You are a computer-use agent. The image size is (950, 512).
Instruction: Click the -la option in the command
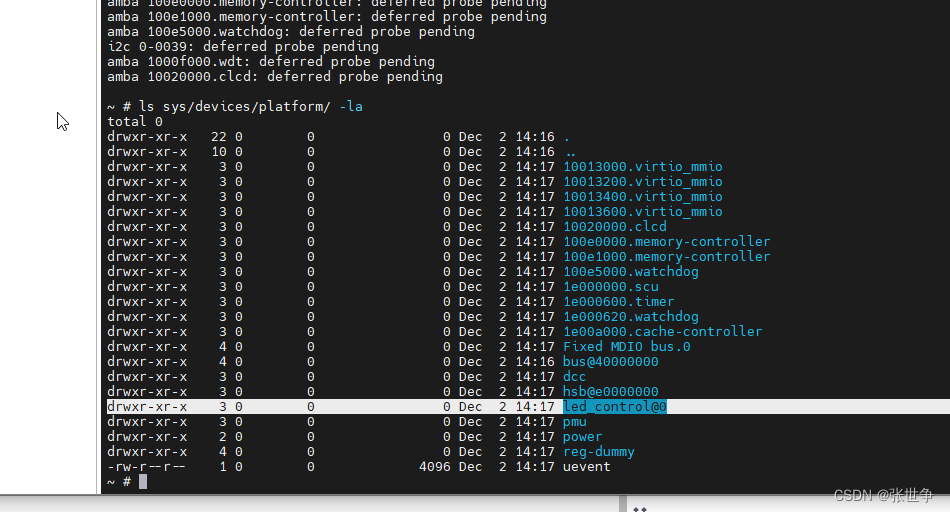pos(351,107)
